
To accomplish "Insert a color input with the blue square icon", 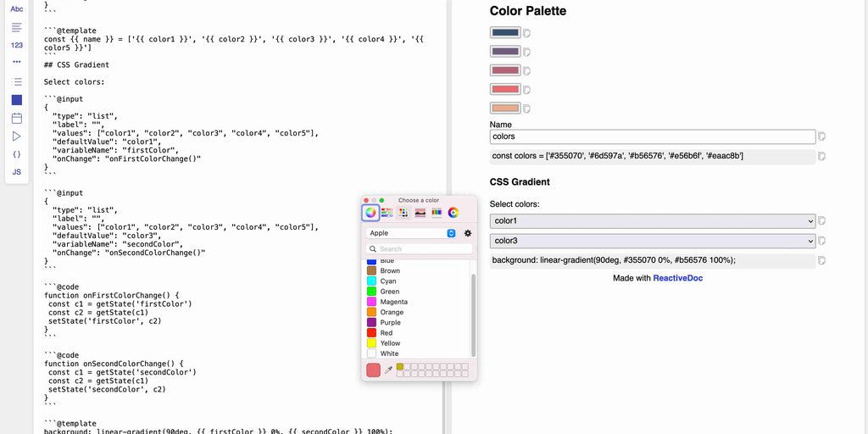I will click(17, 100).
